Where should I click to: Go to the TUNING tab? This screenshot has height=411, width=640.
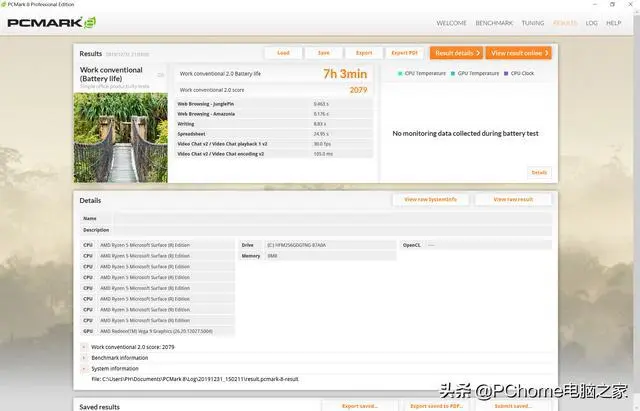(x=533, y=23)
